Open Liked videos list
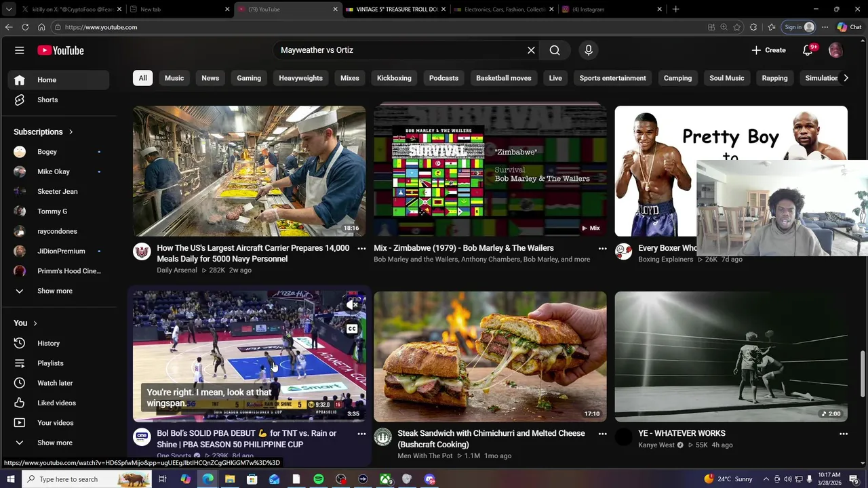 58,403
